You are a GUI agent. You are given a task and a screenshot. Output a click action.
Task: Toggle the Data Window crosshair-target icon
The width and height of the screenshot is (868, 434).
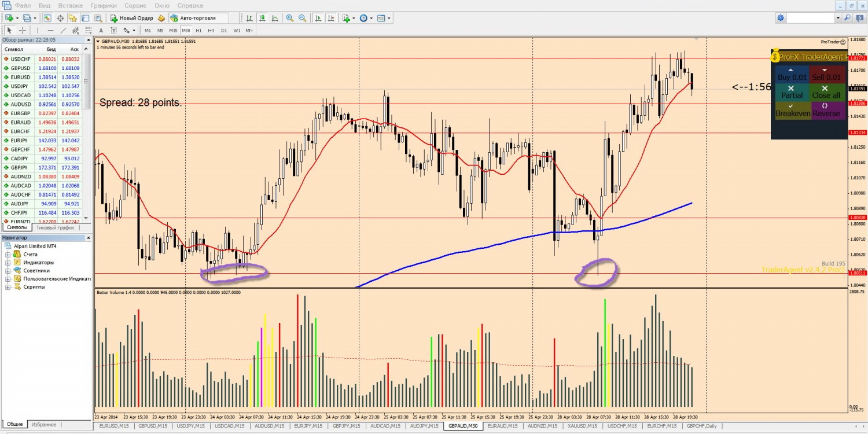tap(60, 18)
